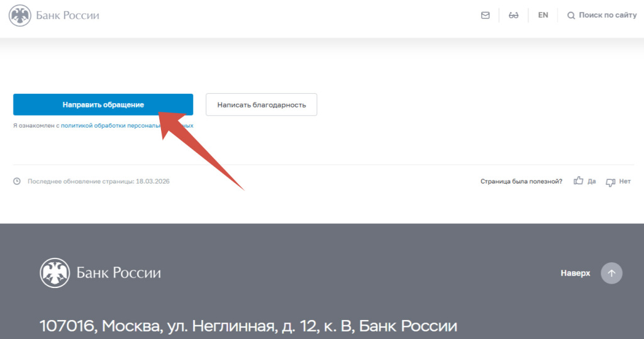Open the политикой обработки персональных данных link
This screenshot has height=339, width=644.
127,125
